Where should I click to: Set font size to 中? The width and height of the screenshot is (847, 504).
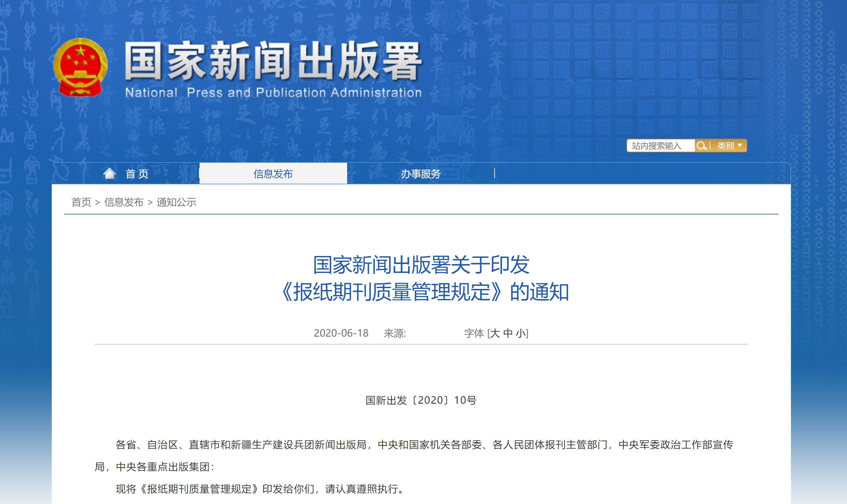[508, 333]
